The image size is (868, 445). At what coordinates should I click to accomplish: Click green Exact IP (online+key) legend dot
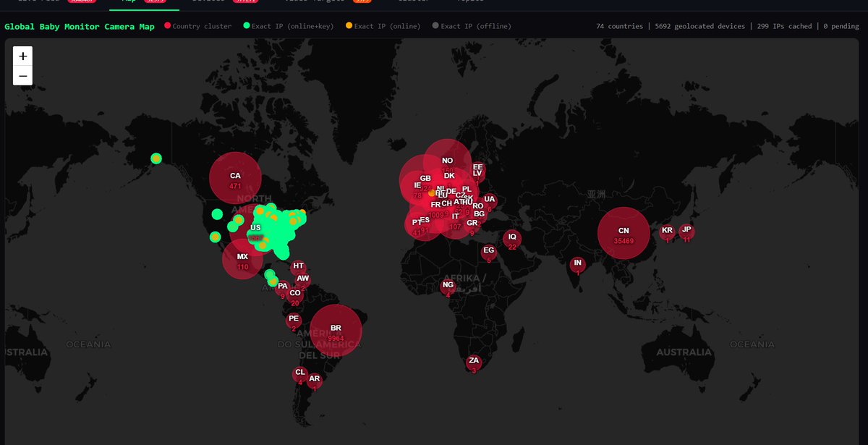point(247,26)
